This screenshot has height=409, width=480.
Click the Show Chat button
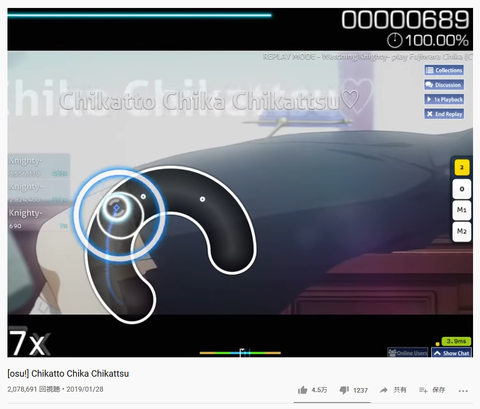tap(452, 353)
